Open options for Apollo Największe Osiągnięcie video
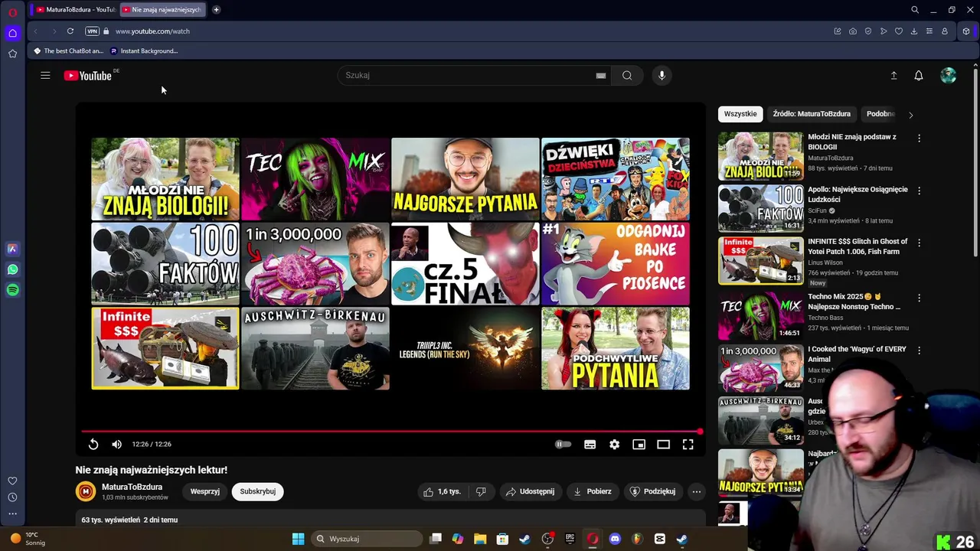Viewport: 980px width, 551px height. [x=919, y=191]
